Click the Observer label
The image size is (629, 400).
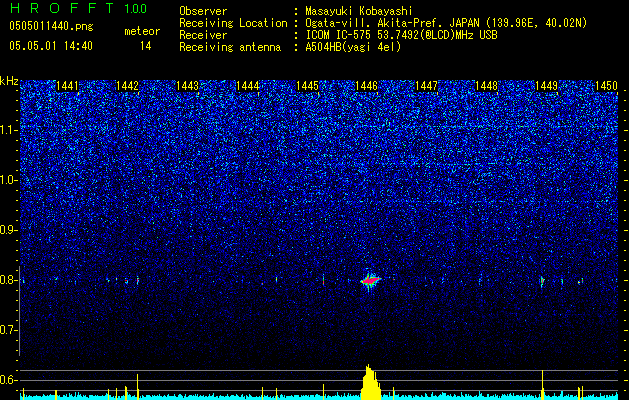click(203, 11)
